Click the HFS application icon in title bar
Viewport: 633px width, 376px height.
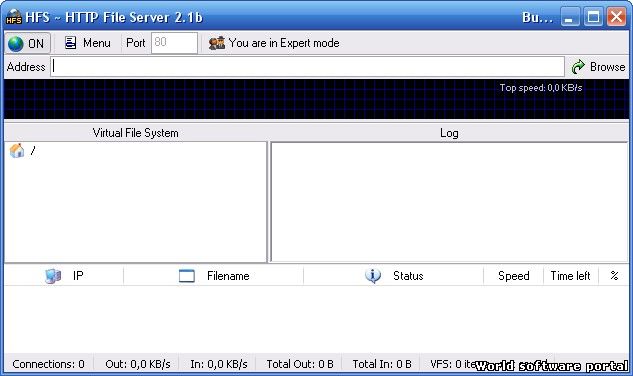click(x=14, y=17)
